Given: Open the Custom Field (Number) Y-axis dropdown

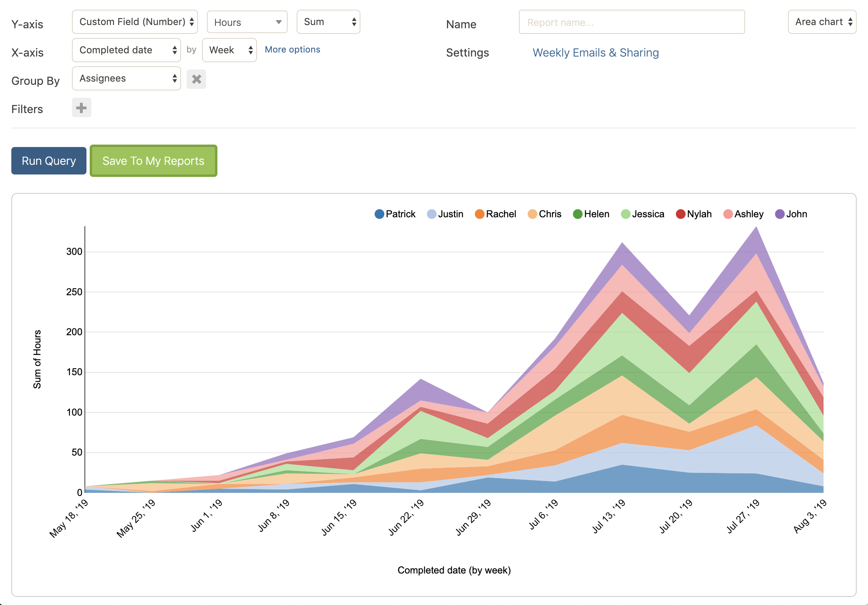Looking at the screenshot, I should tap(135, 22).
